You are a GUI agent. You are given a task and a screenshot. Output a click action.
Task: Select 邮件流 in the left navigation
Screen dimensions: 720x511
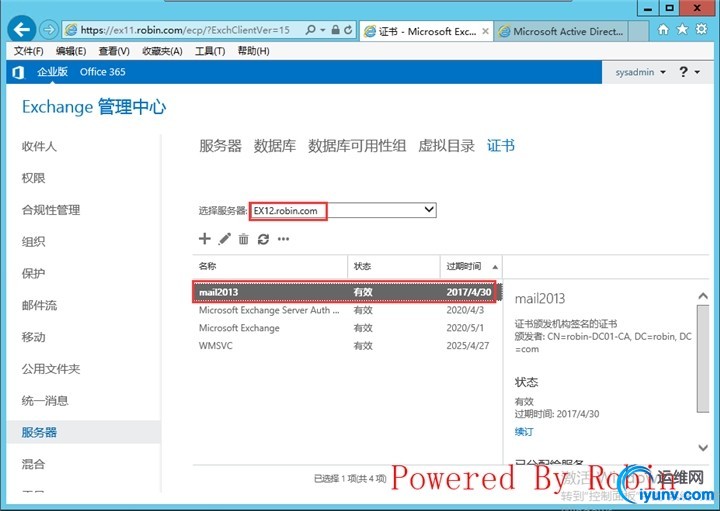tap(39, 305)
